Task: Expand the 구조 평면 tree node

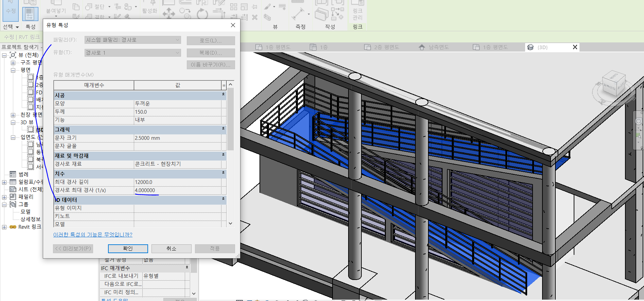Action: (x=13, y=63)
